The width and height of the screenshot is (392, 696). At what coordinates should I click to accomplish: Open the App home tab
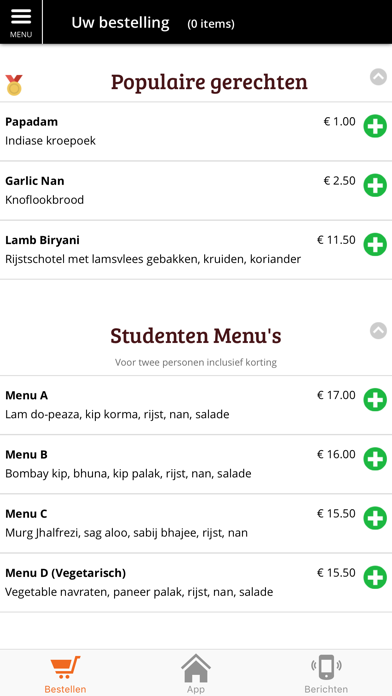click(x=196, y=674)
